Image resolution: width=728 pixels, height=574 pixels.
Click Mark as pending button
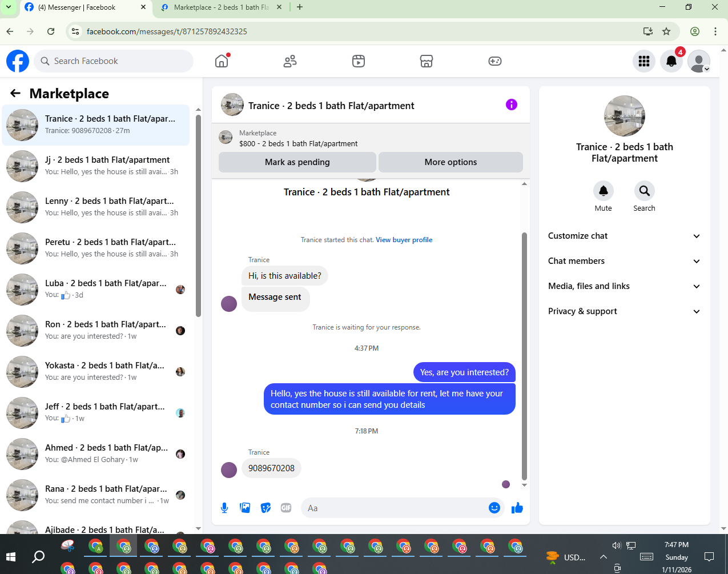pyautogui.click(x=297, y=162)
